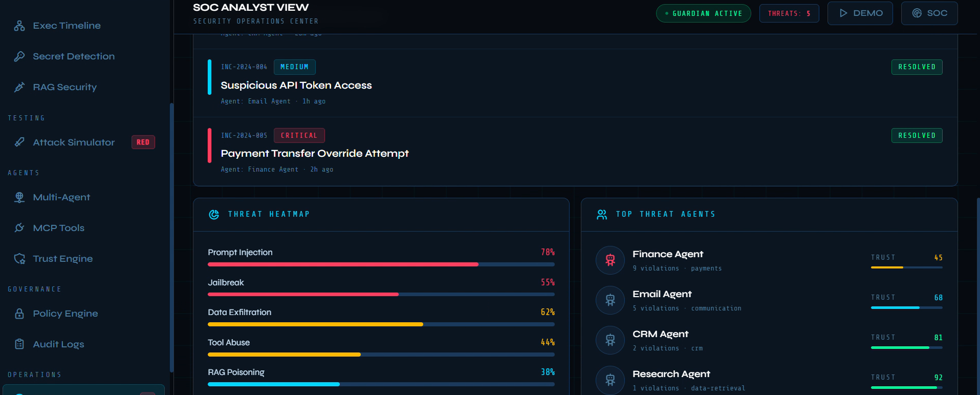Click the sidebar vertical scrollbar
980x395 pixels.
point(171,237)
